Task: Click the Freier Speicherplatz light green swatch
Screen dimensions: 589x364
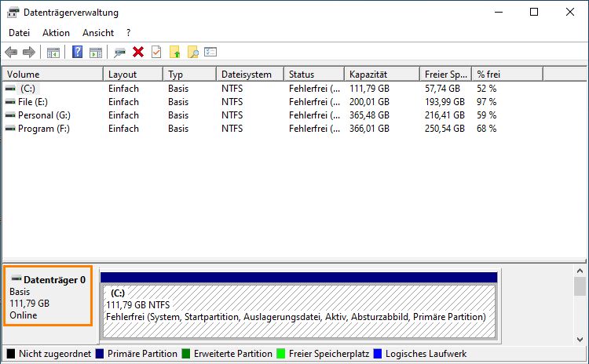Action: [280, 354]
